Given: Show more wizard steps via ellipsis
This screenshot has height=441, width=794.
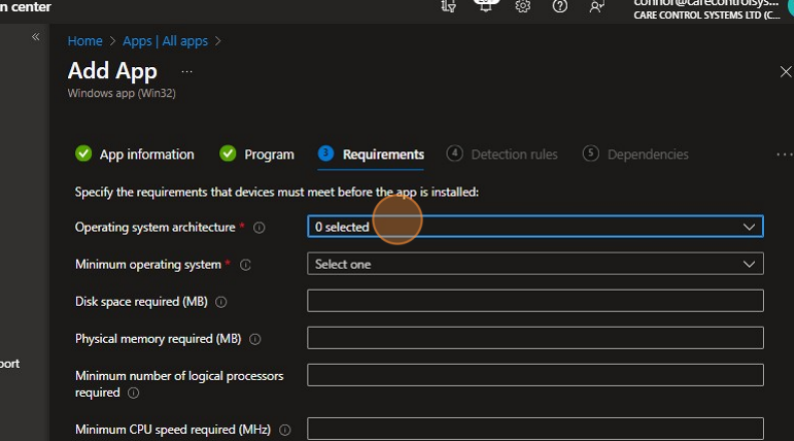Looking at the screenshot, I should pyautogui.click(x=783, y=154).
